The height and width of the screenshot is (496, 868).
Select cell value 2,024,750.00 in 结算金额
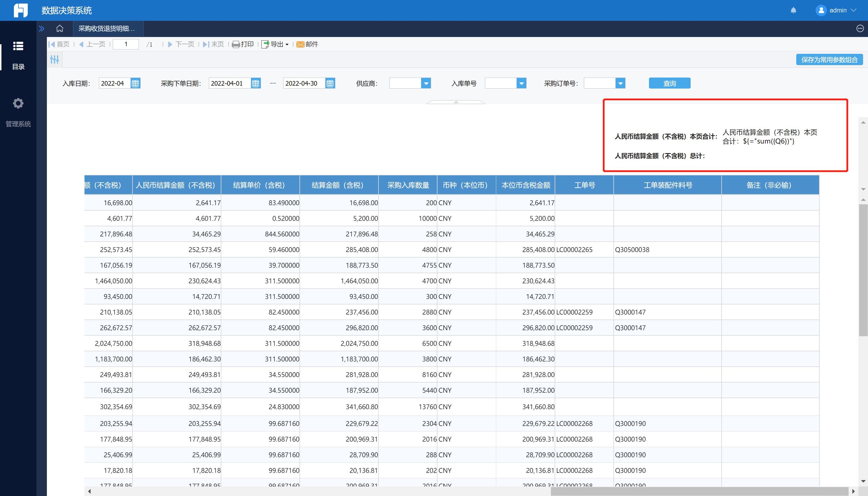(x=339, y=343)
